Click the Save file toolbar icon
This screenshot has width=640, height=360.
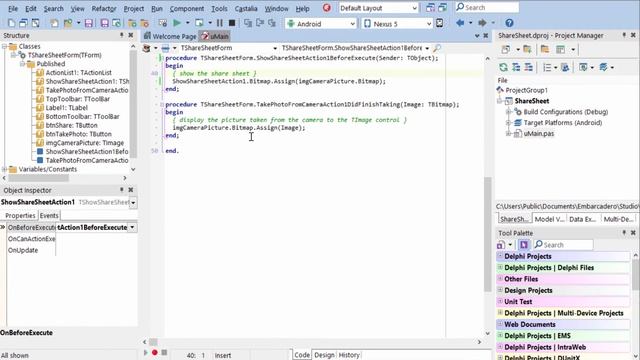(89, 23)
